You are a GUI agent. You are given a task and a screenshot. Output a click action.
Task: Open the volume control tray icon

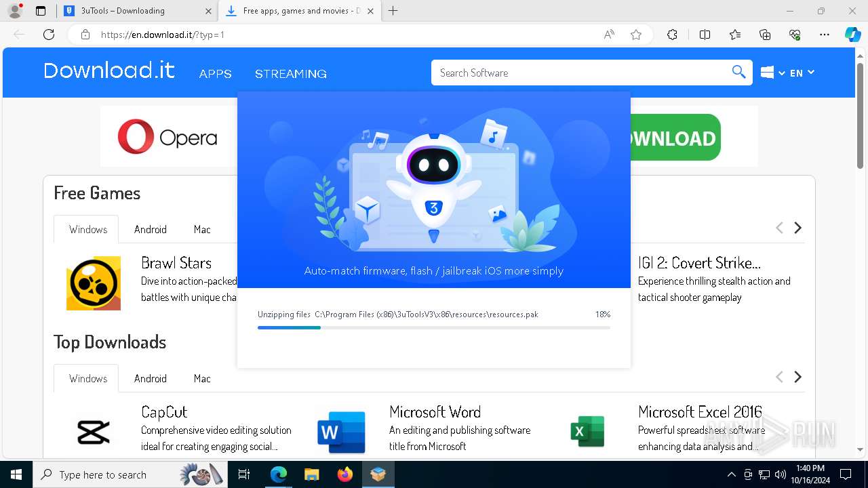coord(781,474)
